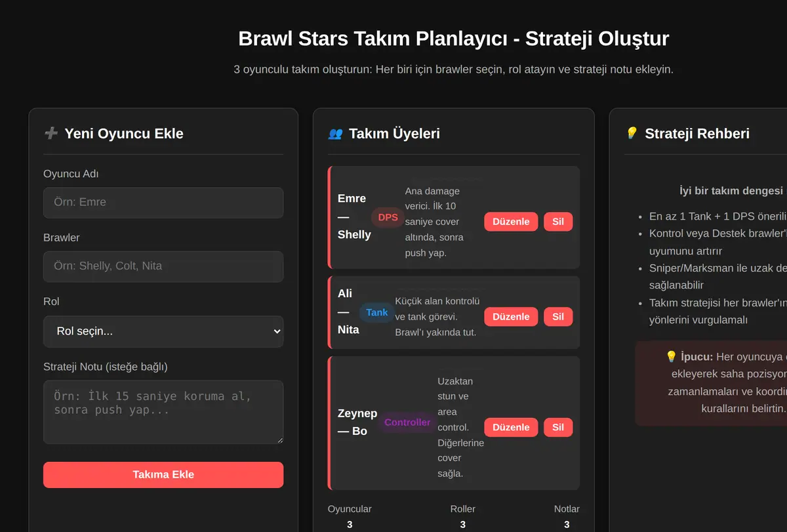
Task: Click the count 3 under Oyuncular
Action: (x=350, y=525)
